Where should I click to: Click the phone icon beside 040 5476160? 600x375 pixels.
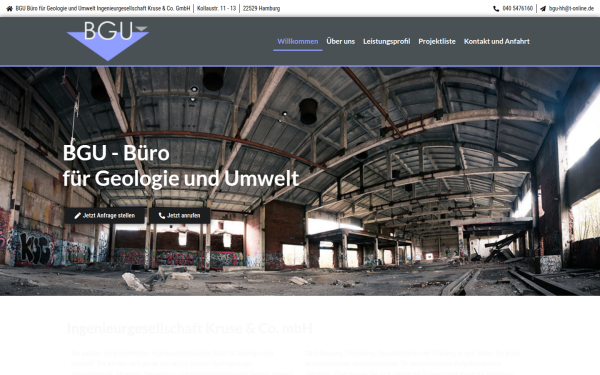click(x=496, y=8)
